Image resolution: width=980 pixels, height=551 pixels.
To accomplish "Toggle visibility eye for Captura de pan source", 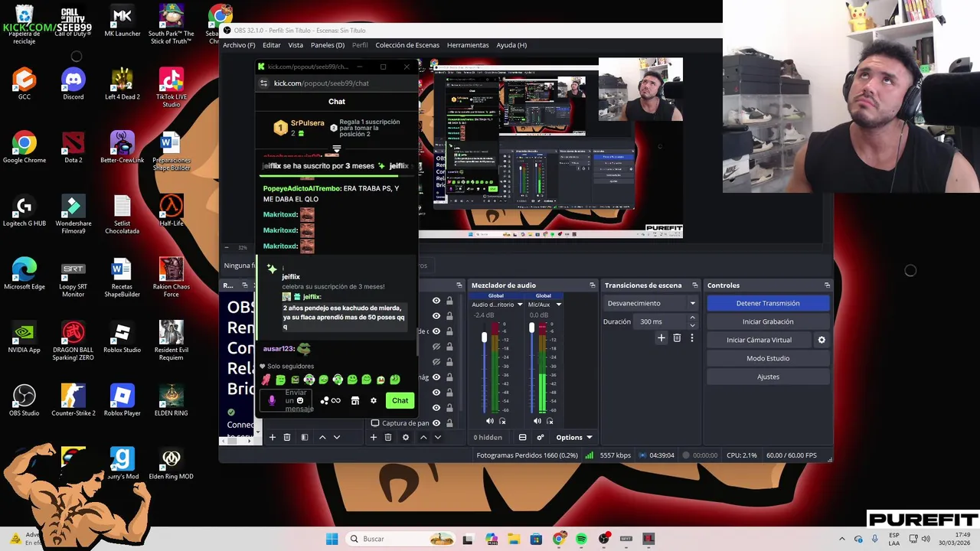I will tap(436, 422).
